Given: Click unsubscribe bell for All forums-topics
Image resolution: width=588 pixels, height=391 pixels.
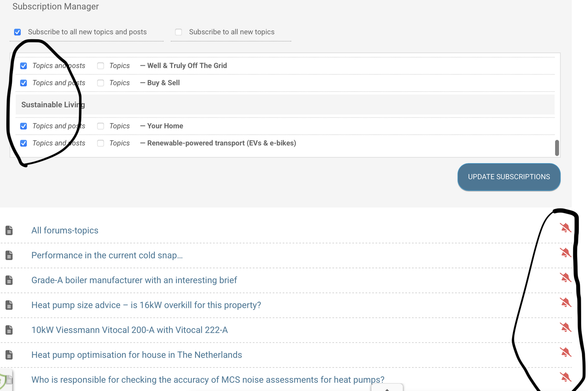Looking at the screenshot, I should coord(565,228).
